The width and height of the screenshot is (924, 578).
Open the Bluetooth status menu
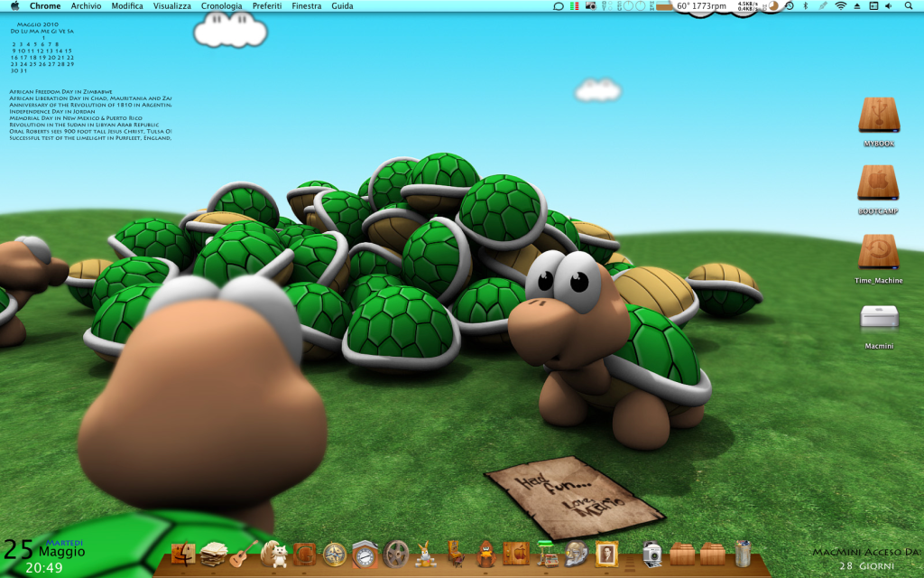806,6
